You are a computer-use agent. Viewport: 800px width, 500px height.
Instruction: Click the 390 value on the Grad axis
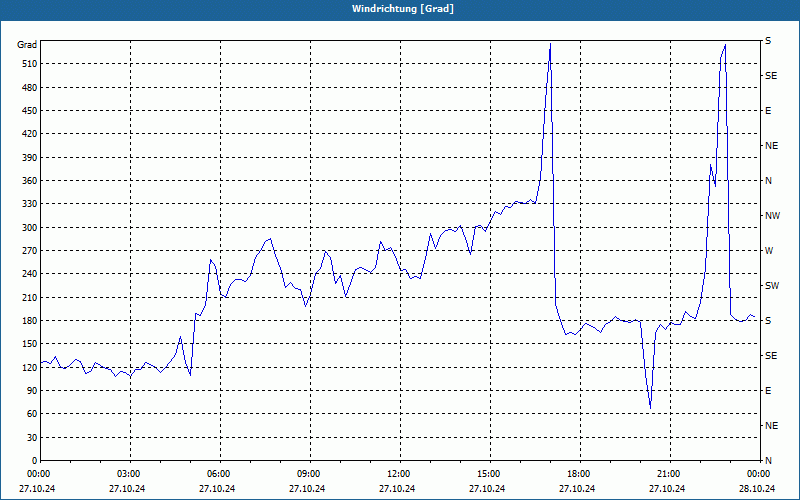pyautogui.click(x=30, y=157)
